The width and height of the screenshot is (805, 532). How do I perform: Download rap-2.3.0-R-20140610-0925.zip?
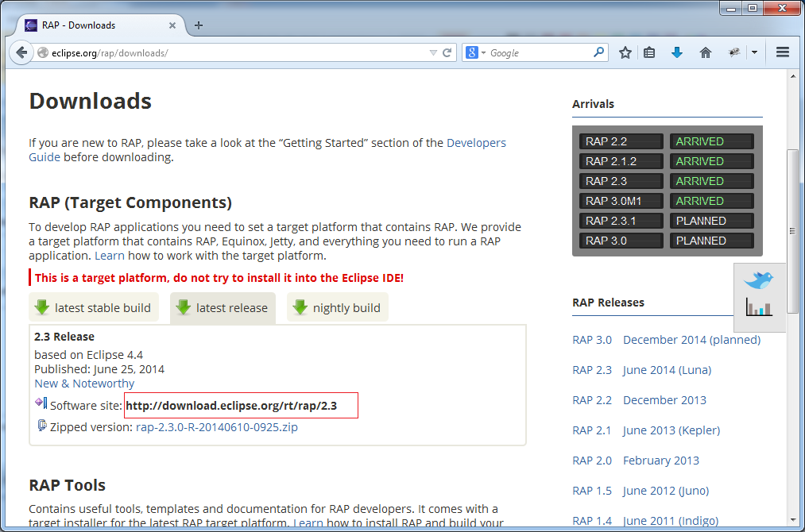point(217,427)
